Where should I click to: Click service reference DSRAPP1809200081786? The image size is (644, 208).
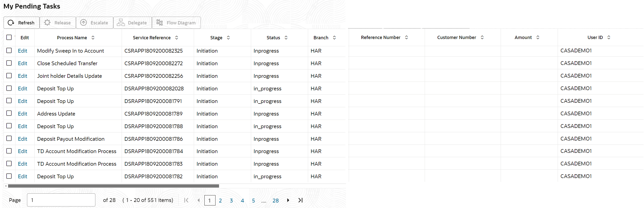pyautogui.click(x=153, y=139)
